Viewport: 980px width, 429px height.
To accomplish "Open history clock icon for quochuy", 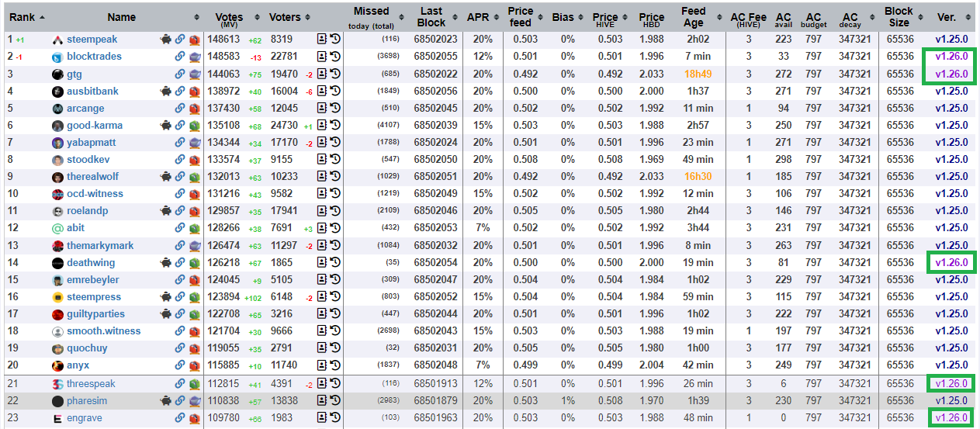I will (335, 348).
